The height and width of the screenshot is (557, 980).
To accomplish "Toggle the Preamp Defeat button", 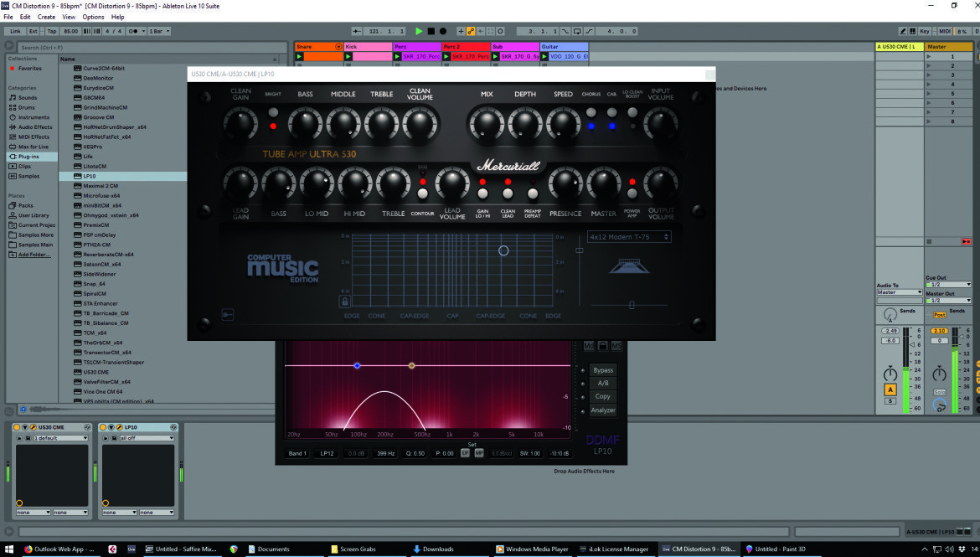I will 533,193.
